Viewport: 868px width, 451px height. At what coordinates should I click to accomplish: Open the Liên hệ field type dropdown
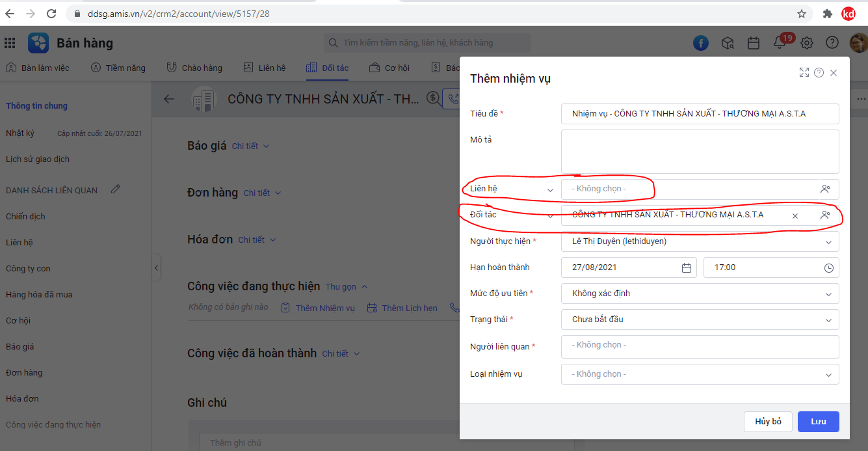point(550,190)
